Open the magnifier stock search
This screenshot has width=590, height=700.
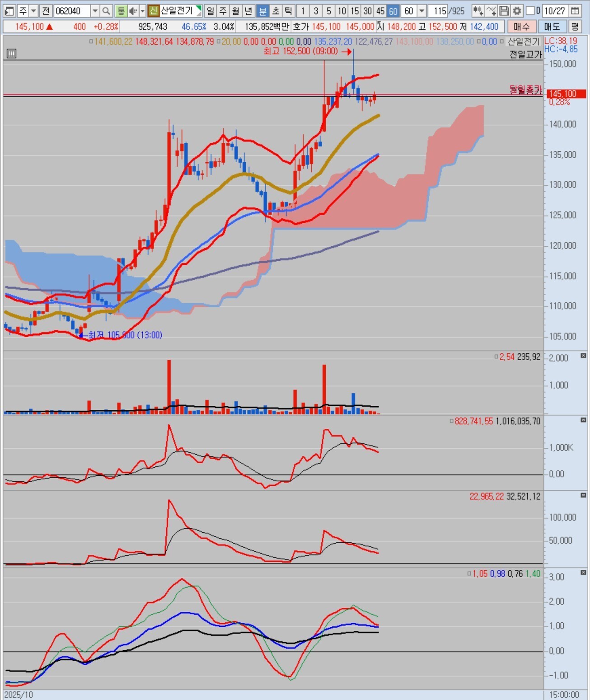tap(106, 10)
